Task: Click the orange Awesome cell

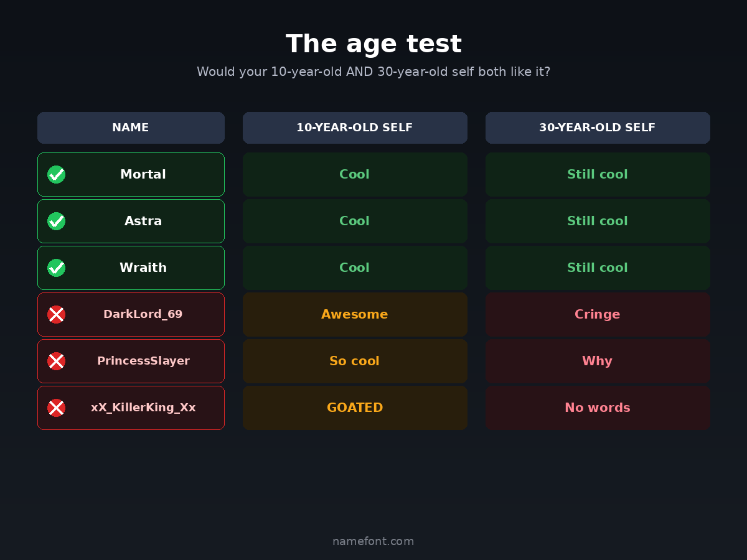Action: click(355, 315)
